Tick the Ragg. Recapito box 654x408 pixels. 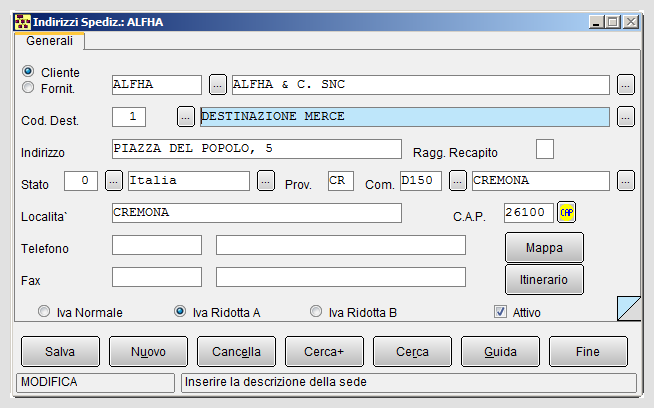tap(545, 149)
